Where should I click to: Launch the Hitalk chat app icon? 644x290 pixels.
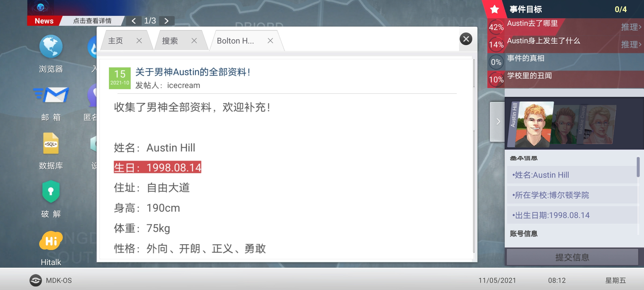51,241
